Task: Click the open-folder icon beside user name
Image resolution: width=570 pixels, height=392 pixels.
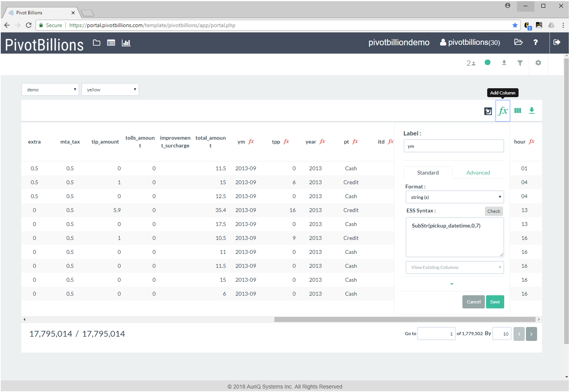Action: pyautogui.click(x=519, y=42)
